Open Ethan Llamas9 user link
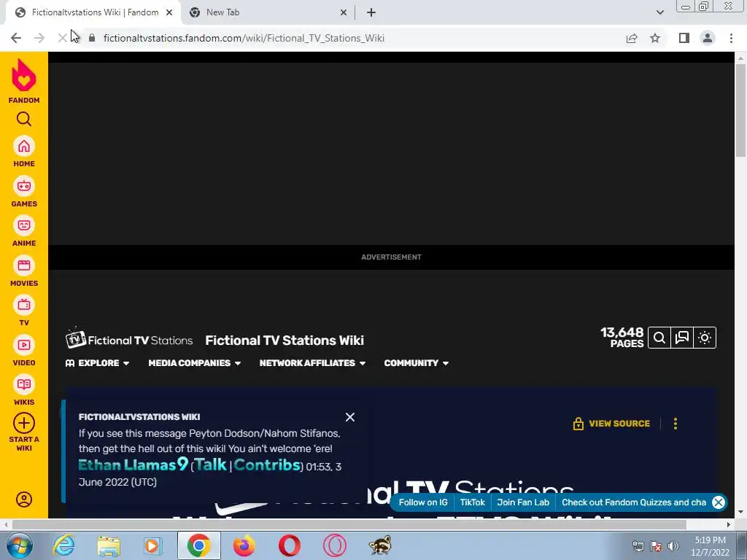The image size is (747, 560). tap(133, 464)
